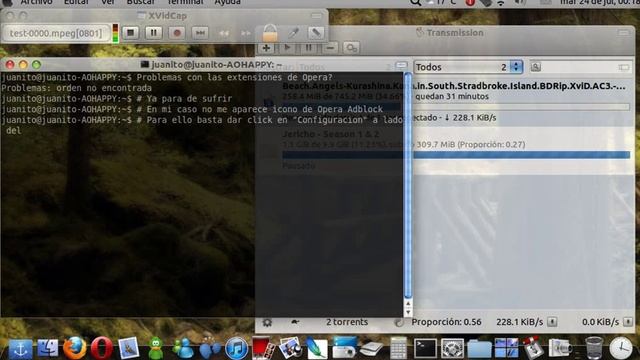The width and height of the screenshot is (640, 360).
Task: Open XVidCap edit pencil tool
Action: click(x=316, y=33)
